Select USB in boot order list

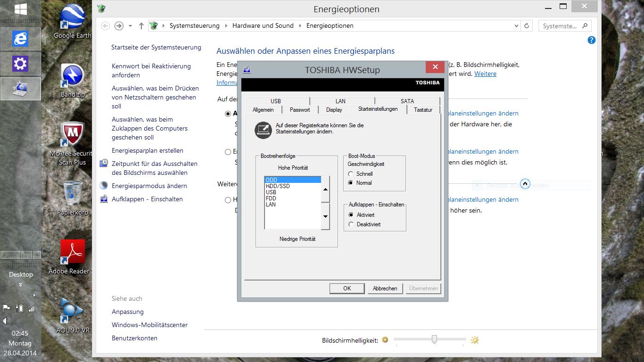[293, 192]
